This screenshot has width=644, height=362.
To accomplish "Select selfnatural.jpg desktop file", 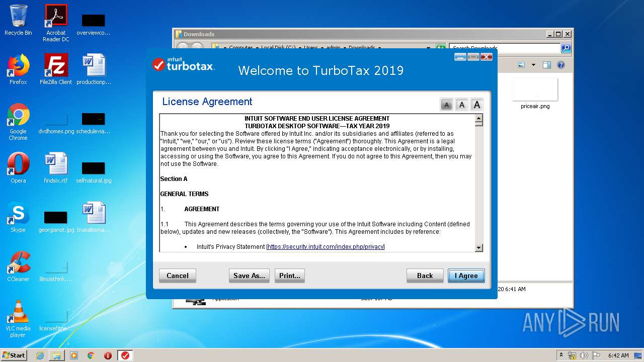I will tap(94, 171).
